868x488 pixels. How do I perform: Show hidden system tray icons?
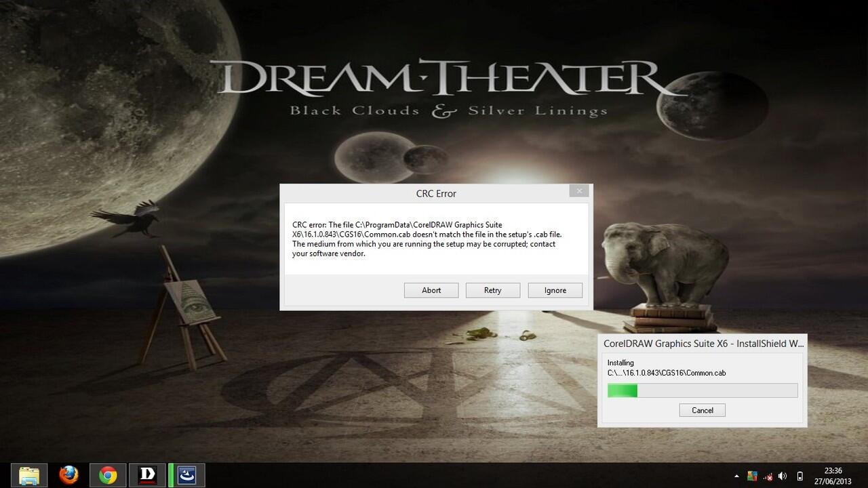point(736,476)
